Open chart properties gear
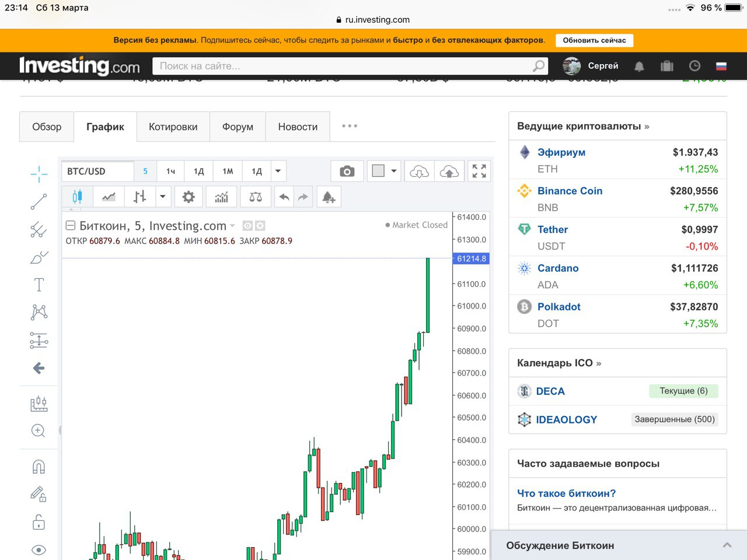This screenshot has width=747, height=560. 189,197
